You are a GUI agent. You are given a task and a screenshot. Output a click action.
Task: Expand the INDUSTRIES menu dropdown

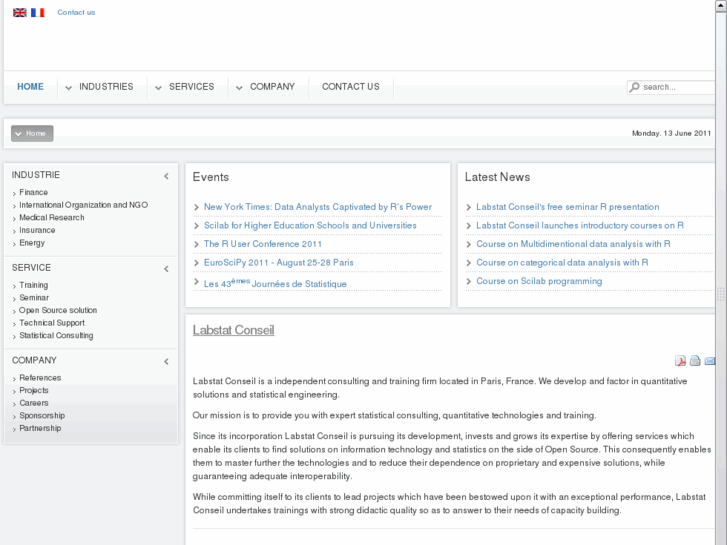(68, 88)
